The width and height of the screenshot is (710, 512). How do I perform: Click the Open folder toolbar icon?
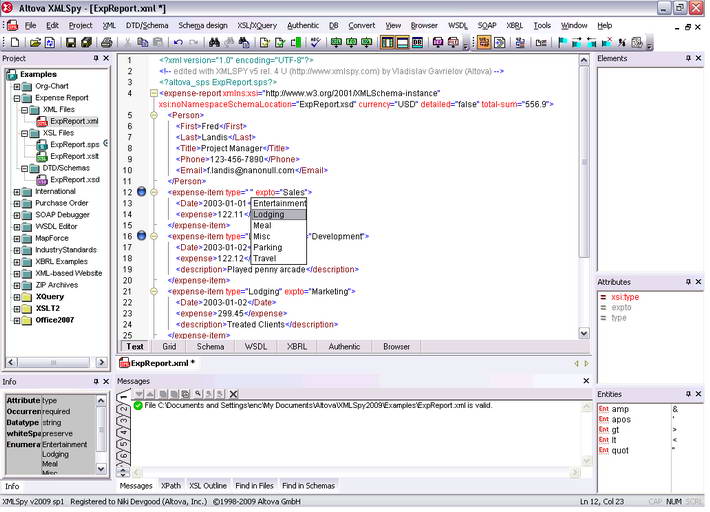35,43
